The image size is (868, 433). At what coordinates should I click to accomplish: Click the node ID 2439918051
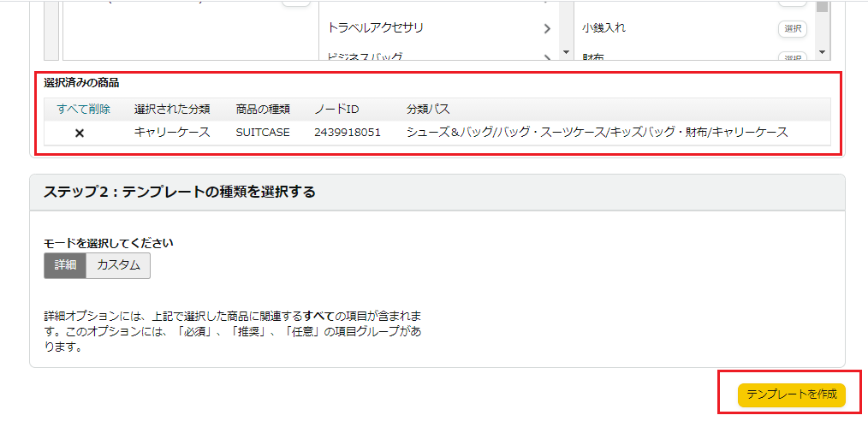click(x=347, y=133)
